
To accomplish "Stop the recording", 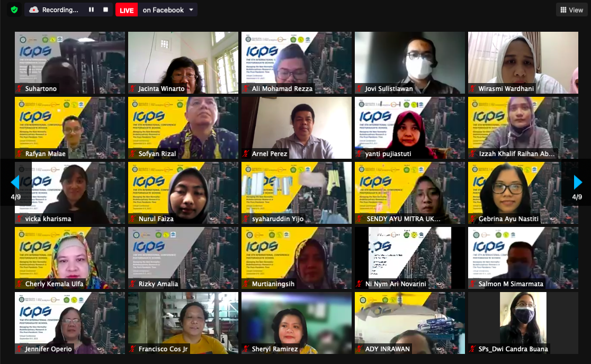I will tap(105, 10).
